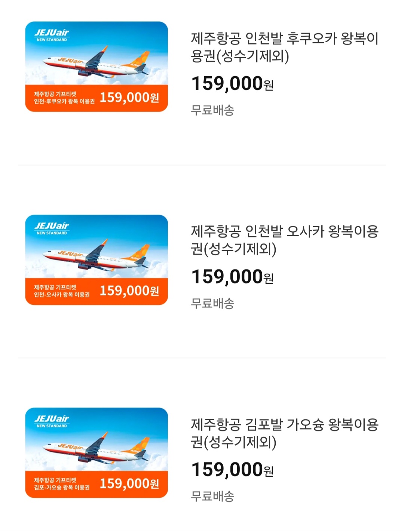Click the JEJUair logo on the Fukuoka card
Viewport: 404px width, 532px height.
point(52,35)
